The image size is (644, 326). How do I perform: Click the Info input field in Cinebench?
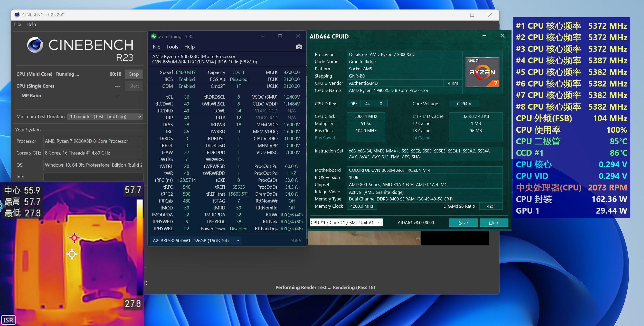pos(93,177)
